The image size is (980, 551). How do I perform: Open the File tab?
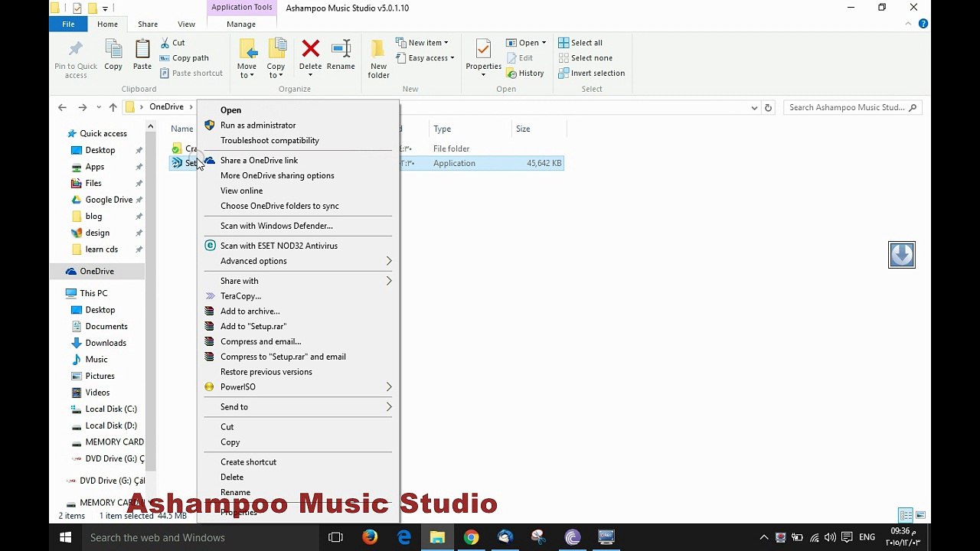68,24
